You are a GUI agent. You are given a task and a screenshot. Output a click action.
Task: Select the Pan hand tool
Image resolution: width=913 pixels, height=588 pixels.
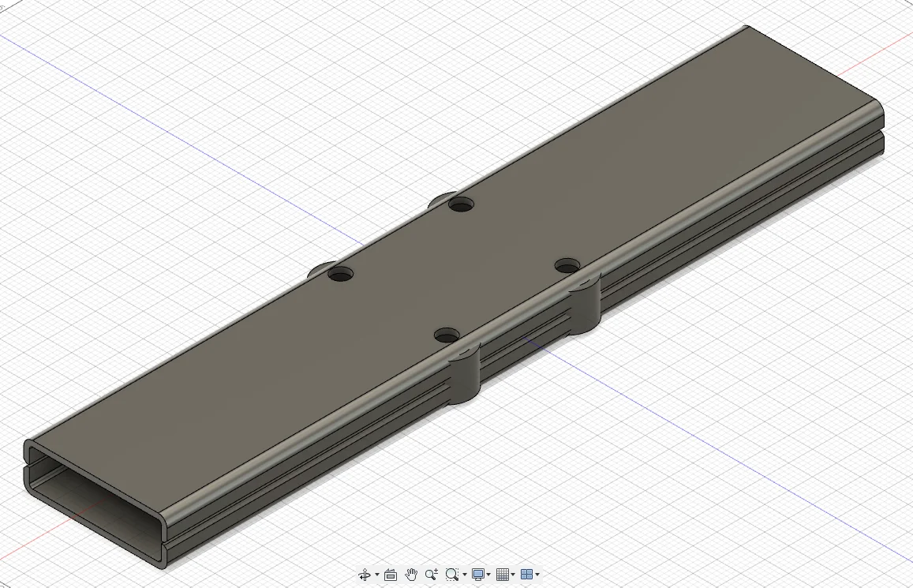tap(411, 575)
